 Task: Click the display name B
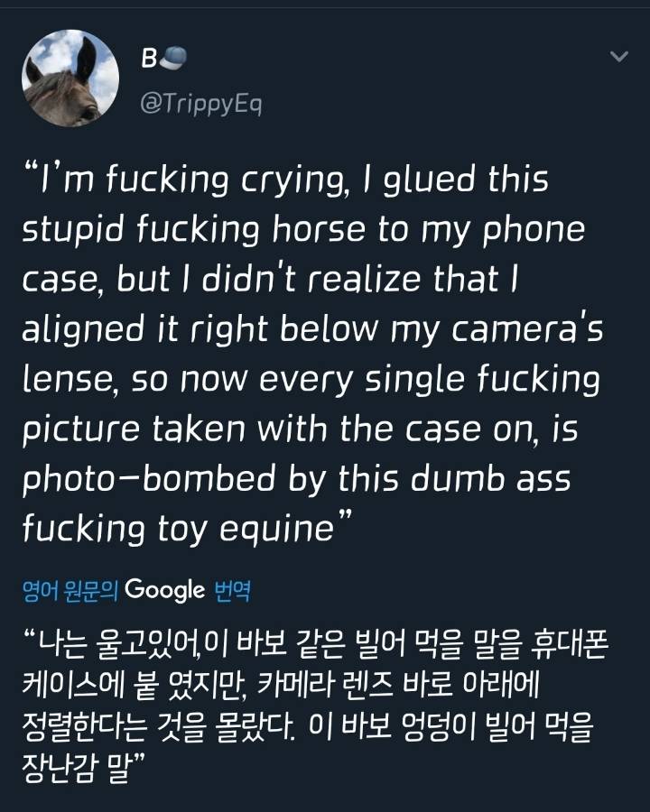coord(149,60)
